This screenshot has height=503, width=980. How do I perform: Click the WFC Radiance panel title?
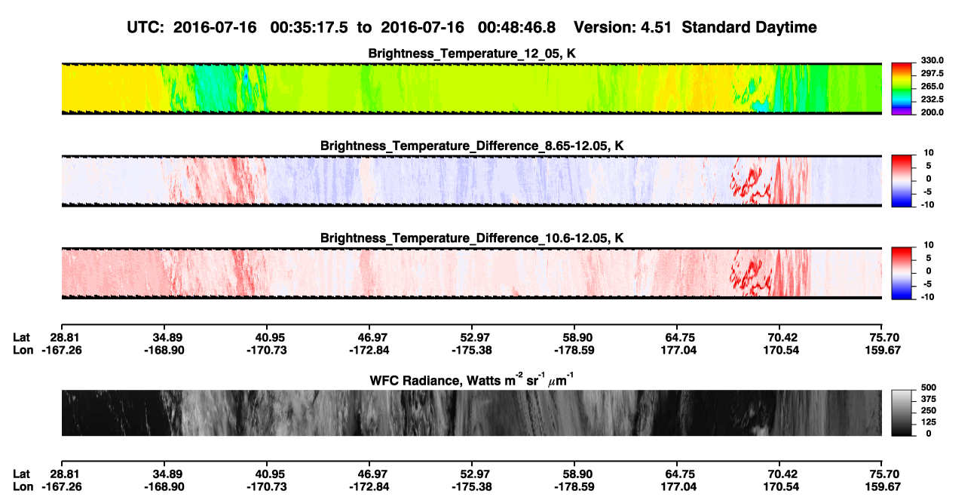(472, 380)
